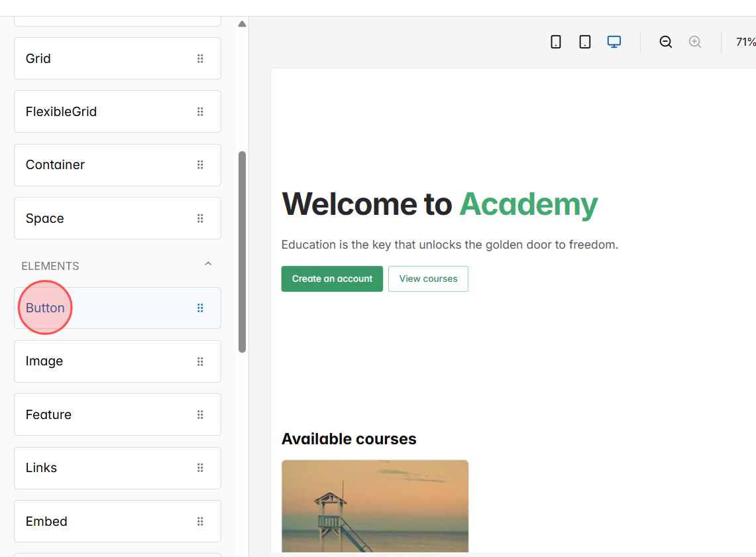Viewport: 756px width, 557px height.
Task: Zoom out the canvas
Action: coord(665,41)
